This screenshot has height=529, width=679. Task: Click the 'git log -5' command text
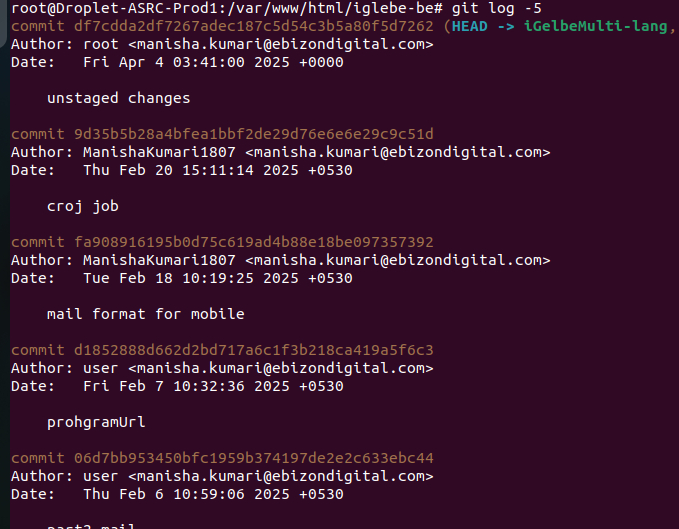tap(497, 9)
